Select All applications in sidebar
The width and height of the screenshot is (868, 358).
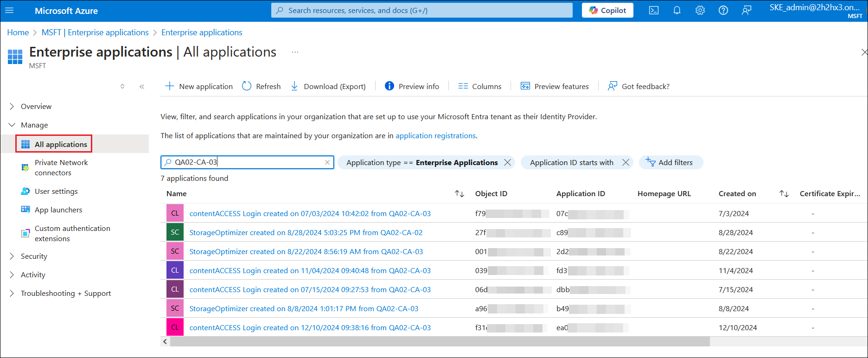click(x=60, y=144)
